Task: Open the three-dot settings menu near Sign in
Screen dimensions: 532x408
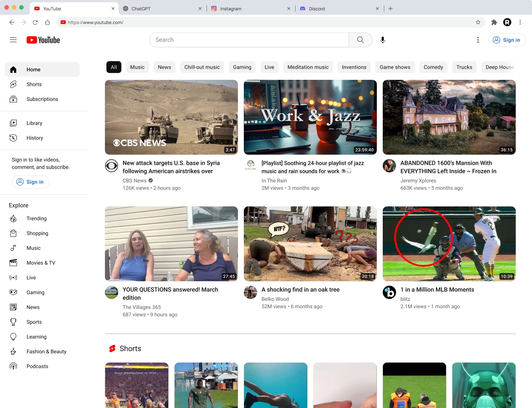Action: 478,40
